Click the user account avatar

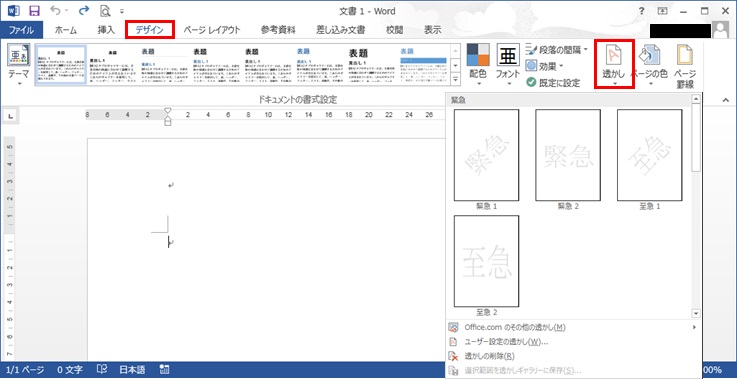click(720, 30)
